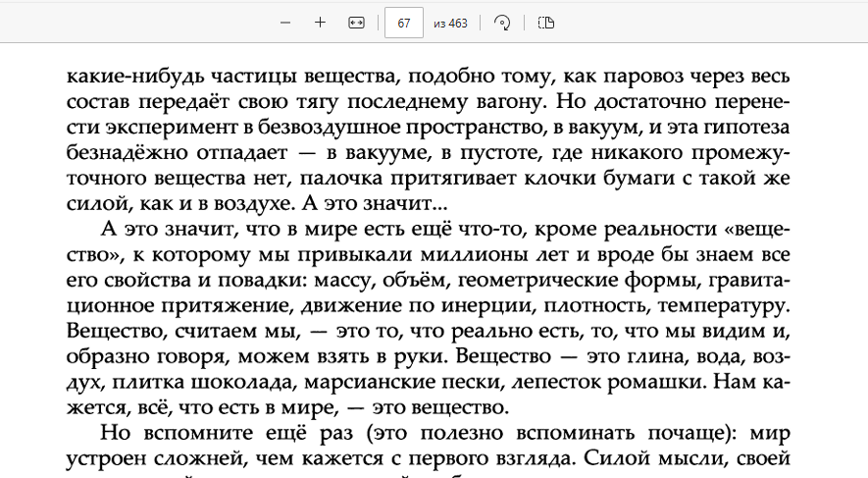Click the words 'марсианские пески'
Screen dimensions: 868x478
coord(403,382)
